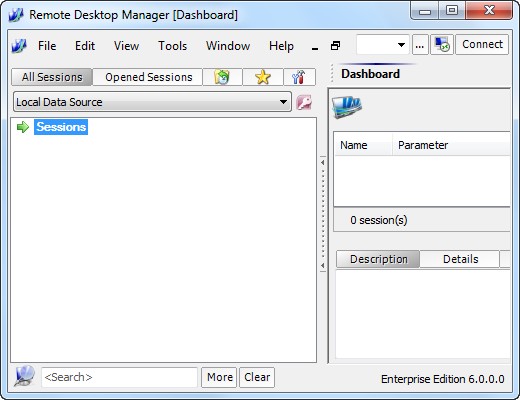This screenshot has height=400, width=520.
Task: Show favorites via the star icon
Action: (263, 77)
